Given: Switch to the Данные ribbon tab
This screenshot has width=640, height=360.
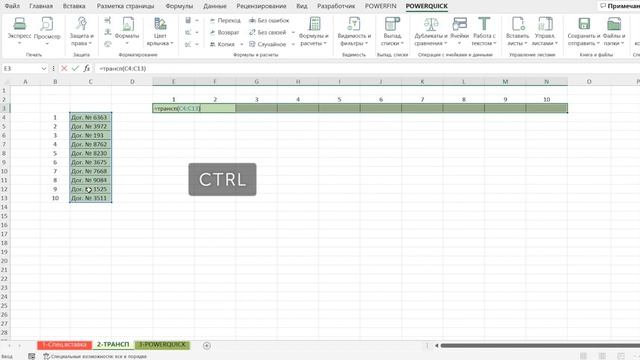Looking at the screenshot, I should coord(215,6).
